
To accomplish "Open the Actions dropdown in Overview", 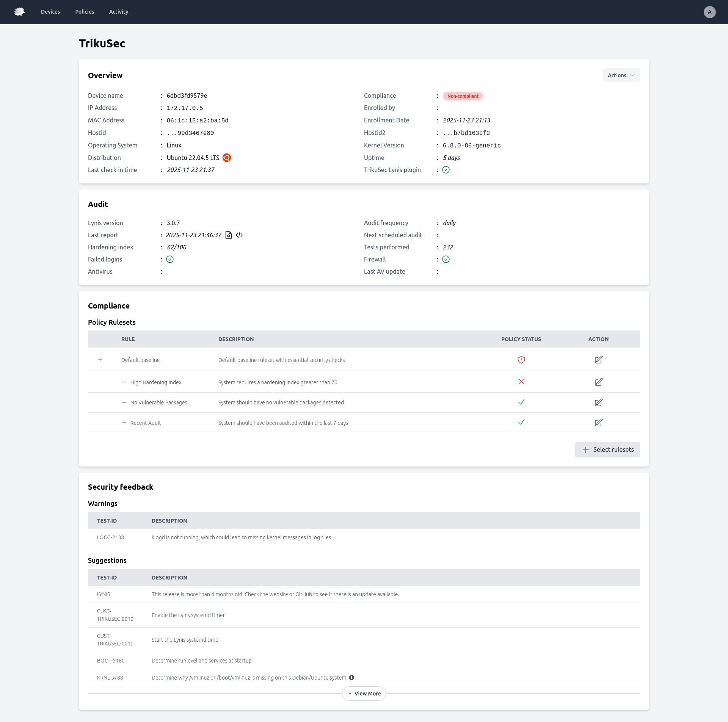I will coord(621,75).
